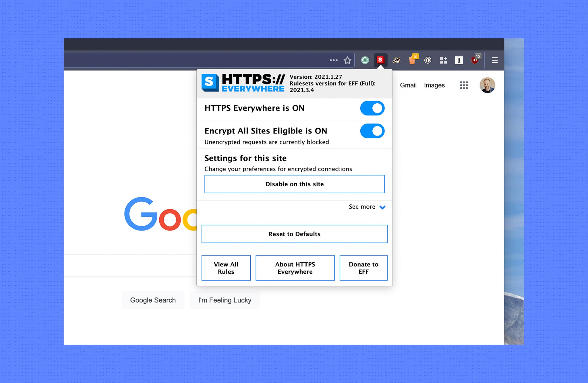
Task: Expand the See more section
Action: tap(367, 207)
